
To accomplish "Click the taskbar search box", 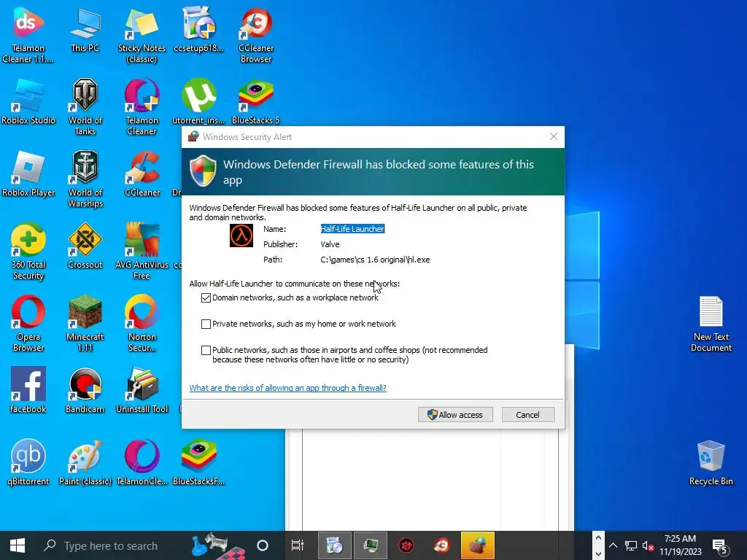I will pyautogui.click(x=111, y=545).
